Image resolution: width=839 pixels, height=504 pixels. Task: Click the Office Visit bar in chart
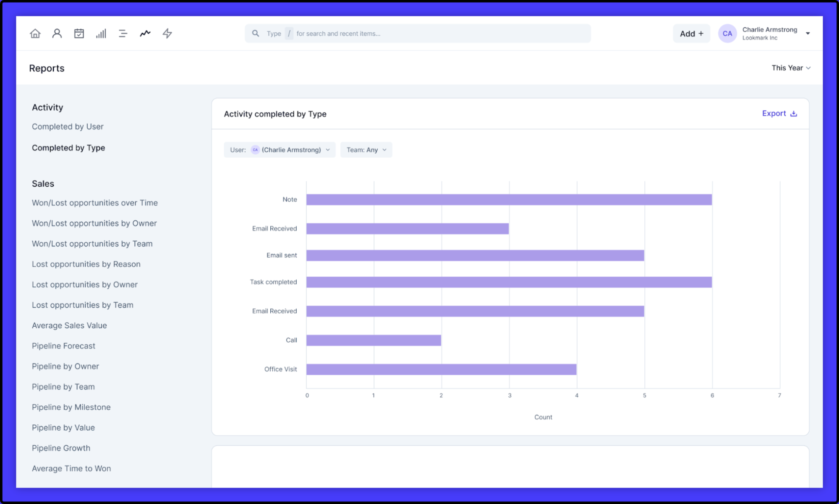point(441,369)
